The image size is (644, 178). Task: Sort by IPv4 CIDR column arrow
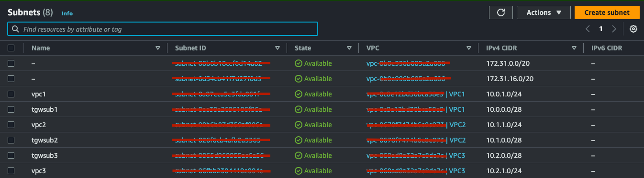click(x=574, y=48)
